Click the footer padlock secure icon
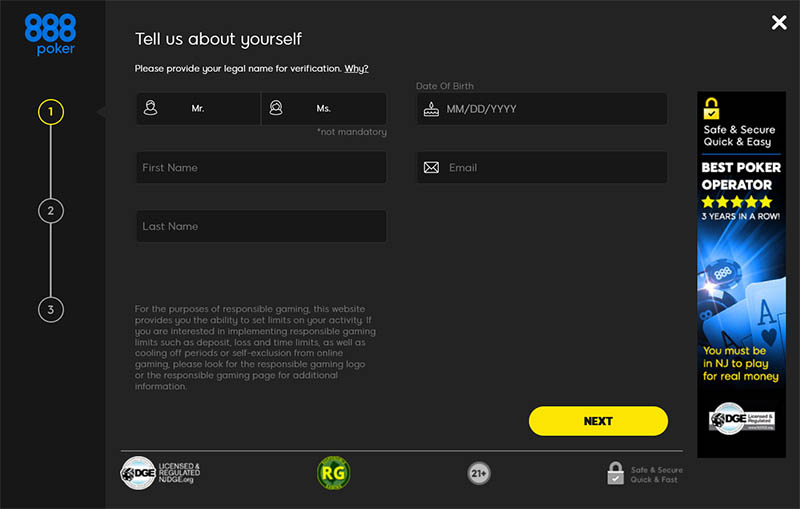The height and width of the screenshot is (509, 800). (615, 473)
